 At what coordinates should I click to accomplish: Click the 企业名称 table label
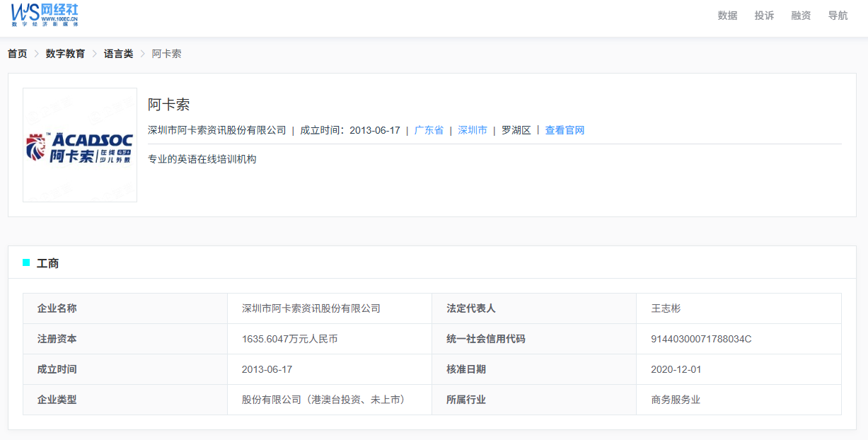(57, 308)
